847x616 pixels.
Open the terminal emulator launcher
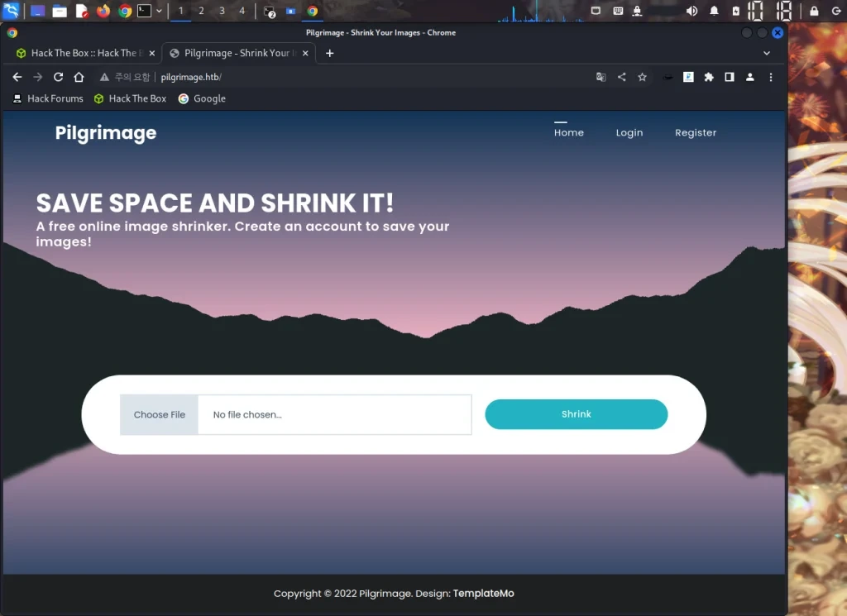[x=144, y=11]
